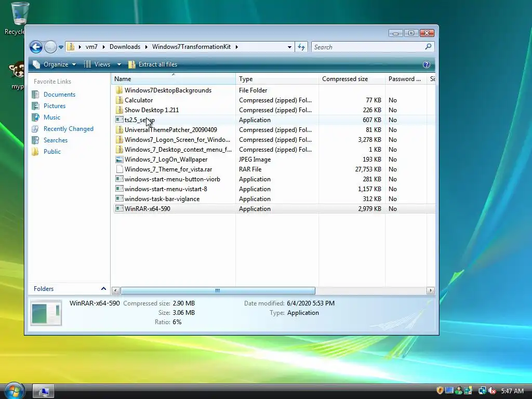The image size is (532, 399).
Task: Expand the arrow after vm7 in breadcrumb
Action: (x=103, y=47)
